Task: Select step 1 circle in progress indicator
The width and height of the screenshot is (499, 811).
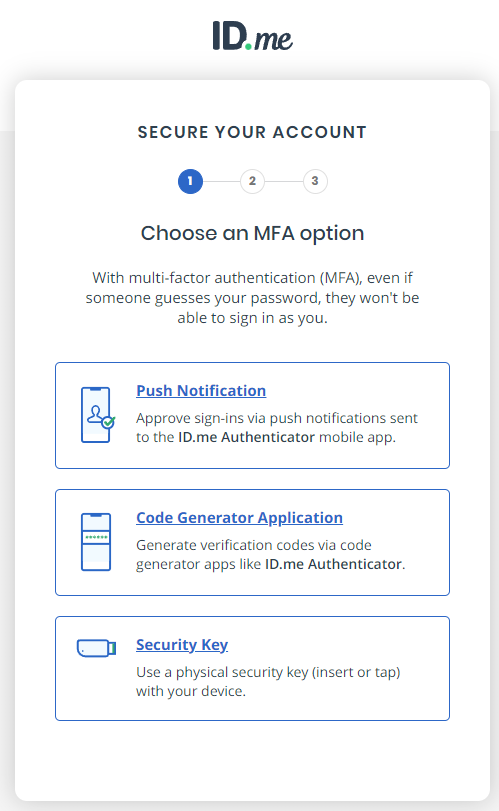Action: click(x=190, y=181)
